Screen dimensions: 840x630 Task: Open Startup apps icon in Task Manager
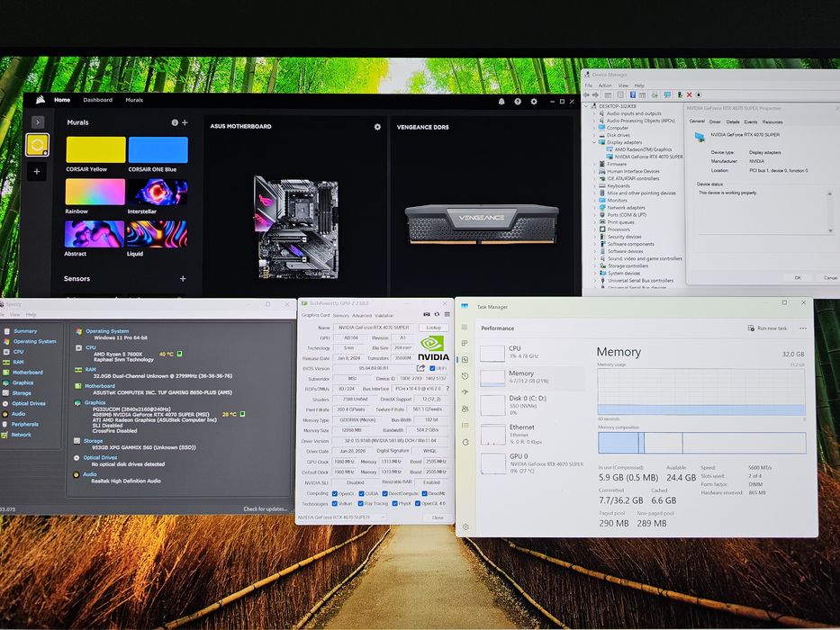click(465, 392)
